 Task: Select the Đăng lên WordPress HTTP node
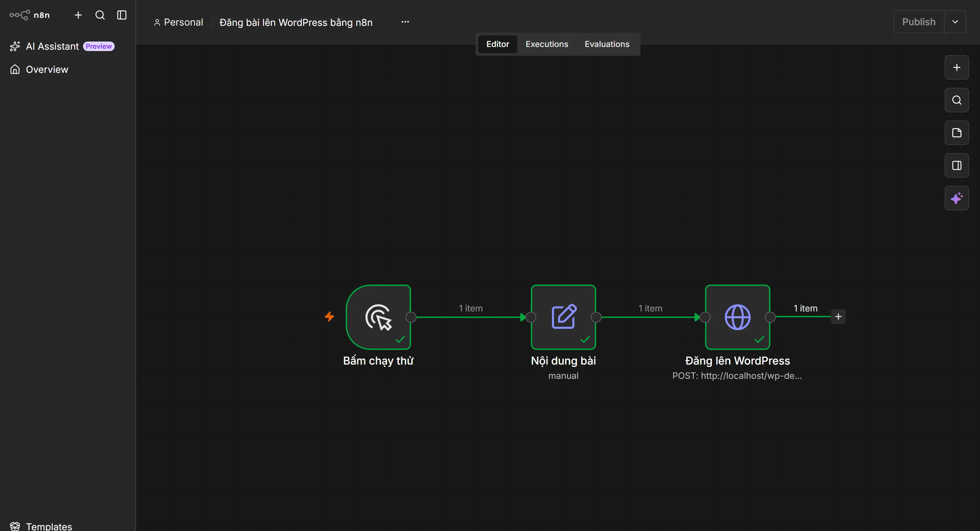coord(738,317)
